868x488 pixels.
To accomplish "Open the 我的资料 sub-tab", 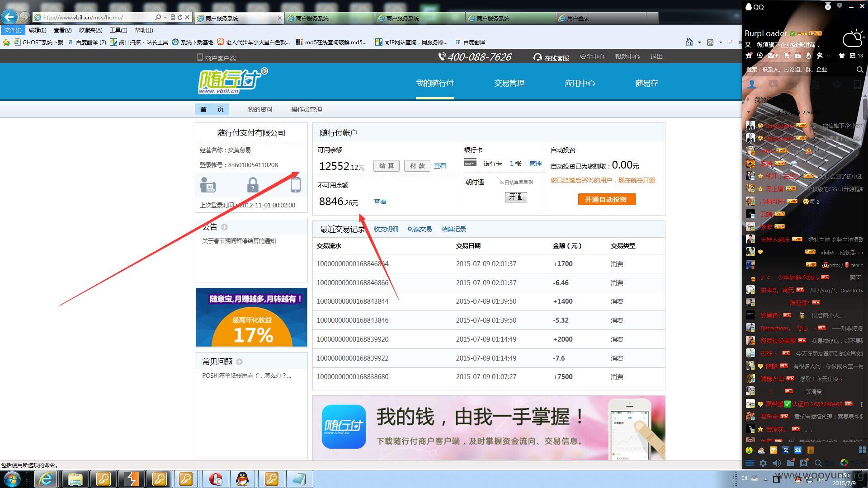I will pyautogui.click(x=260, y=109).
